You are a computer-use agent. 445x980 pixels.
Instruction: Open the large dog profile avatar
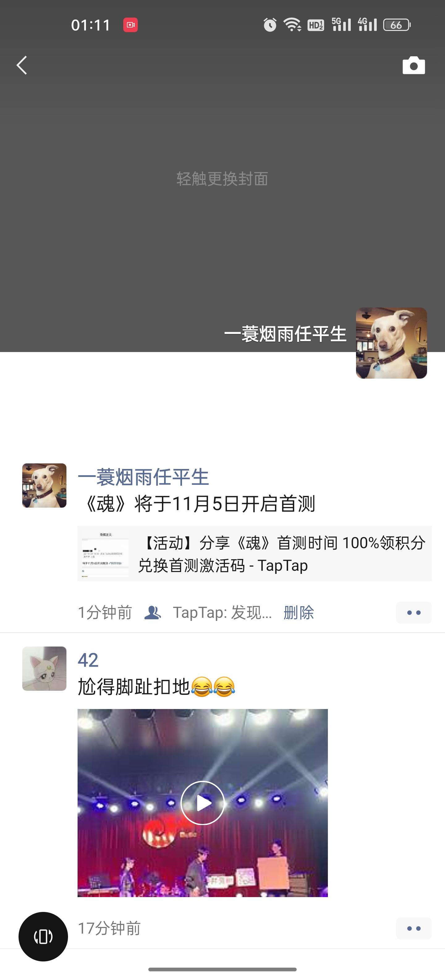point(392,343)
